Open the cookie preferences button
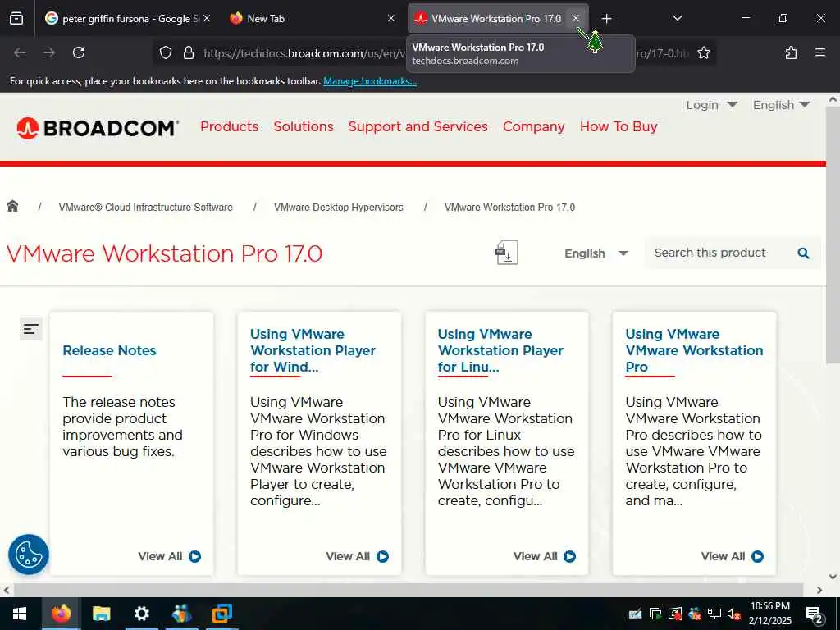The image size is (840, 630). click(x=29, y=555)
